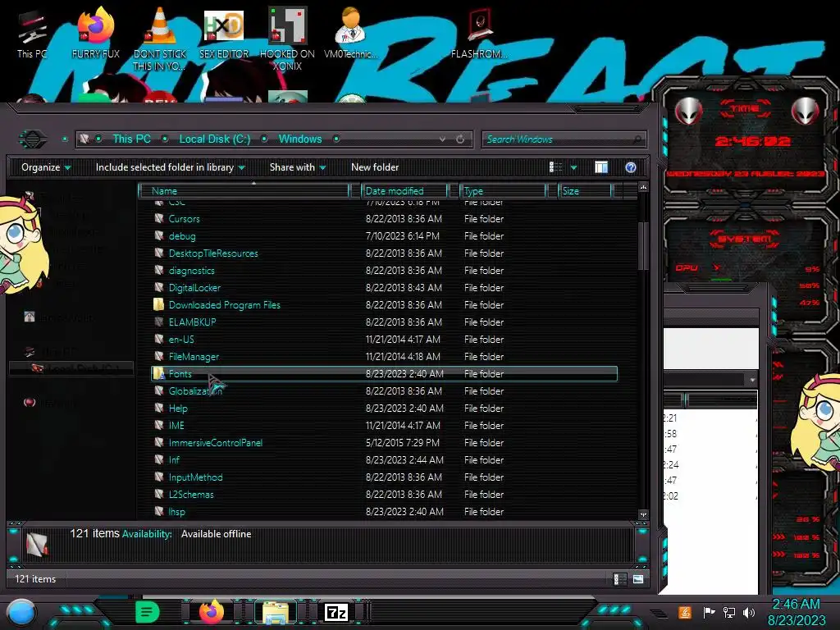Image resolution: width=840 pixels, height=630 pixels.
Task: Sort by the Size column header
Action: tap(585, 190)
